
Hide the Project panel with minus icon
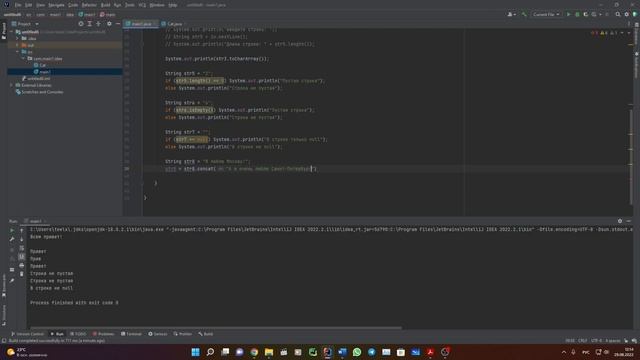tap(118, 24)
